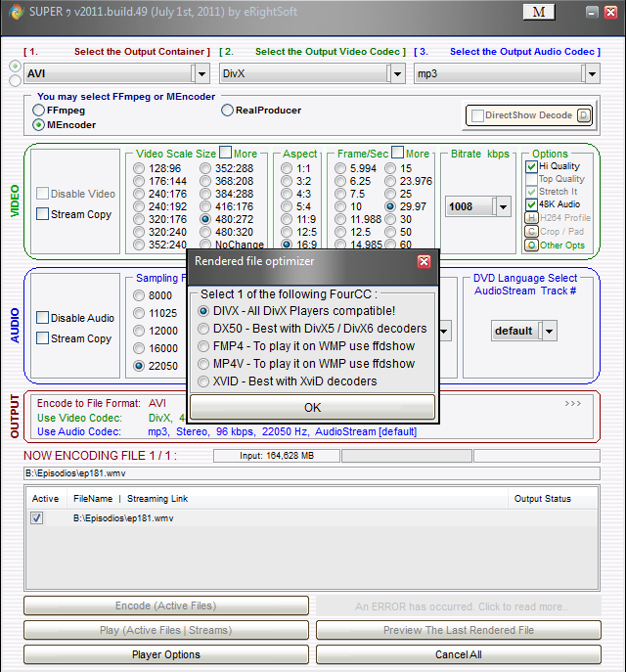626x672 pixels.
Task: Click the DirectShow Decode D icon
Action: (x=584, y=115)
